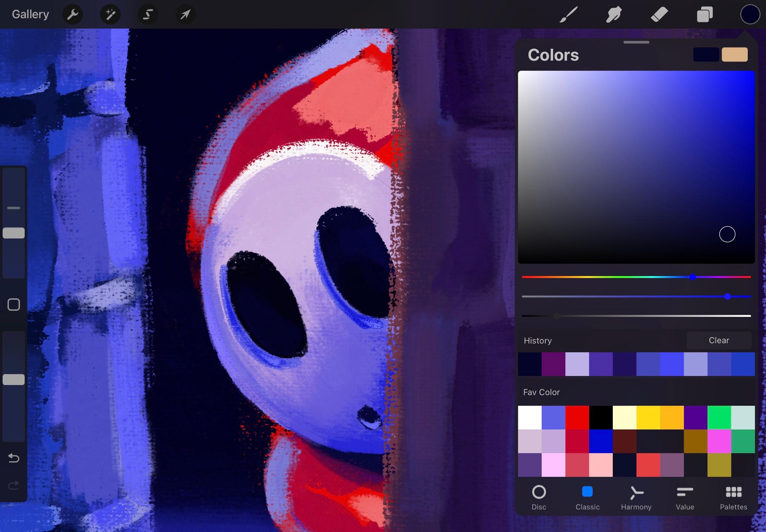Pick the first dark navy History swatch

tap(530, 364)
